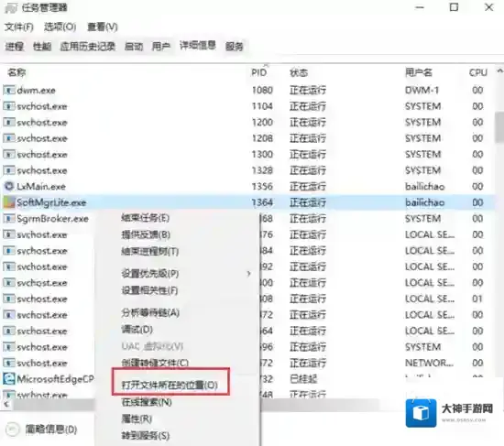Click the icon of svchost.exe PID 1104
Screen dimensions: 504x446
tap(9, 106)
